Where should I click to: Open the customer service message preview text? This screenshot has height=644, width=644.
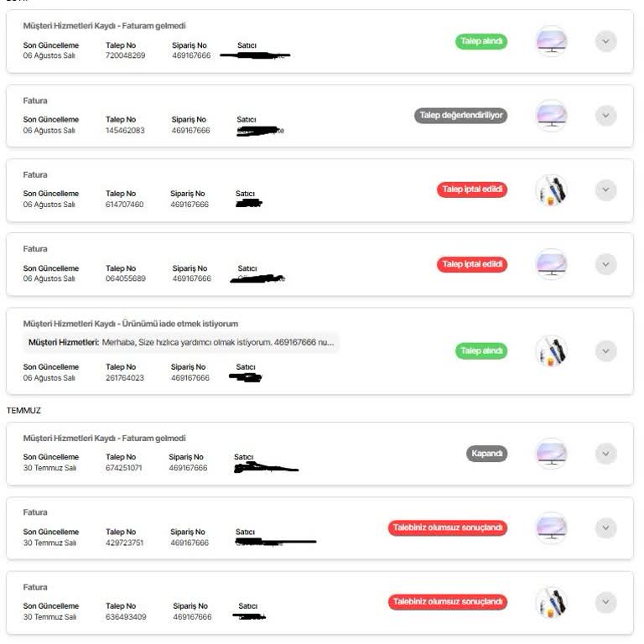[181, 342]
